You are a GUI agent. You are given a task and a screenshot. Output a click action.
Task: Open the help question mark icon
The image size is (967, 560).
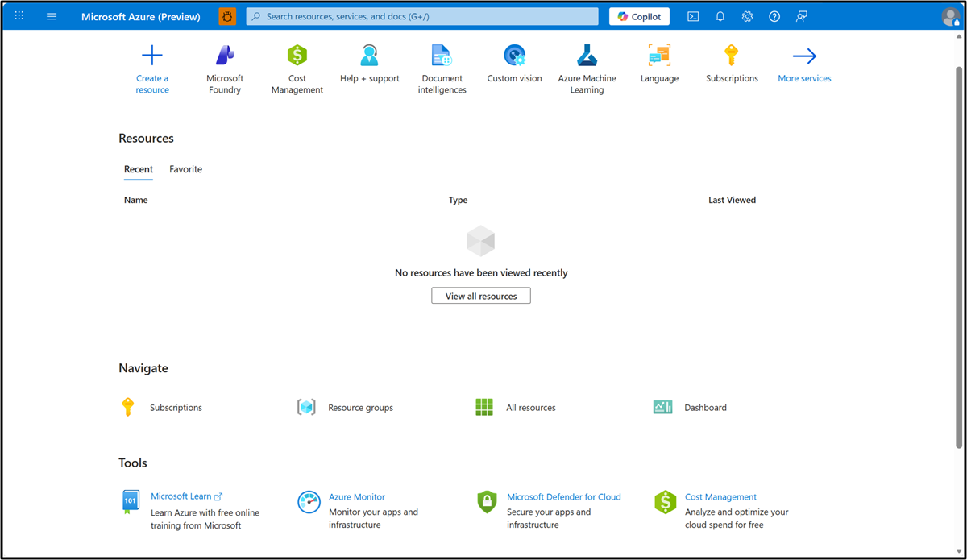pos(774,16)
